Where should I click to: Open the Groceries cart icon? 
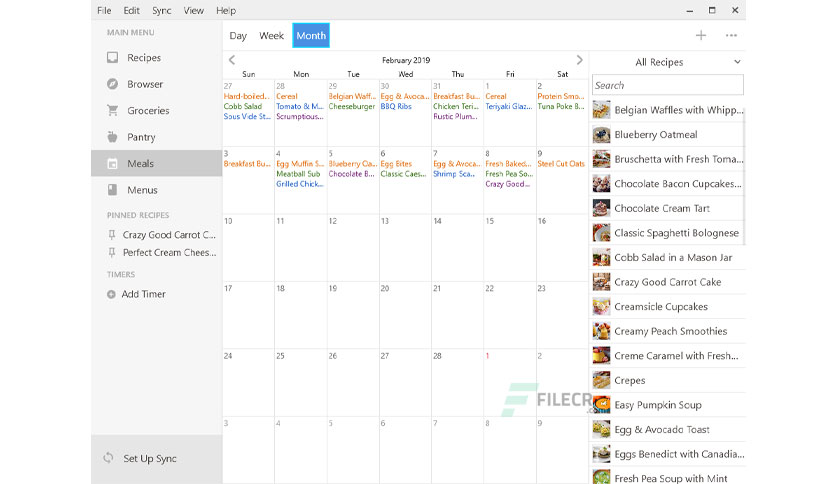pyautogui.click(x=112, y=110)
